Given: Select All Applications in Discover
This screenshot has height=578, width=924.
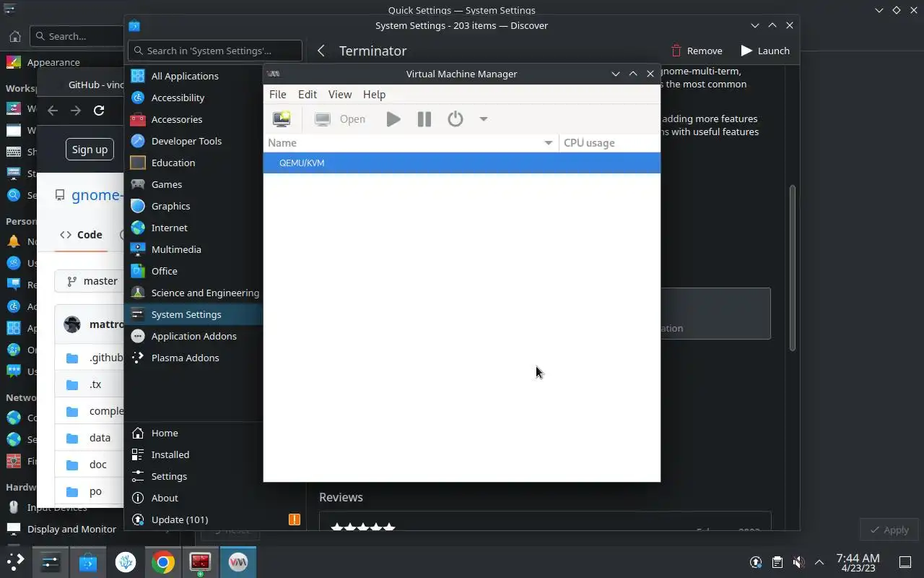Looking at the screenshot, I should coord(193,76).
